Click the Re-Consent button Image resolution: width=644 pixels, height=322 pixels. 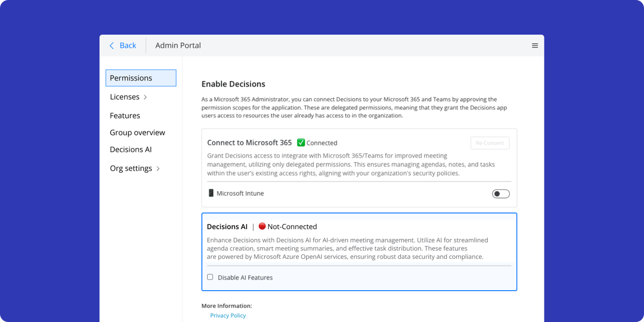(x=490, y=142)
